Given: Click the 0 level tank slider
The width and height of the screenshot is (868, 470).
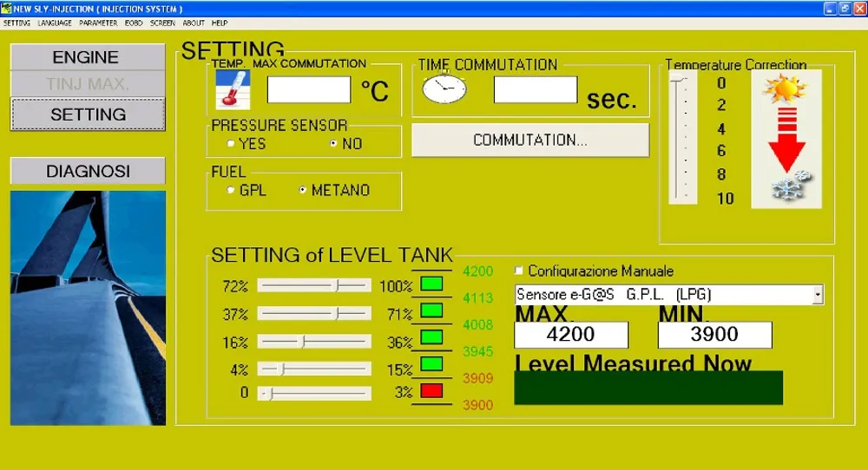Looking at the screenshot, I should point(314,394).
